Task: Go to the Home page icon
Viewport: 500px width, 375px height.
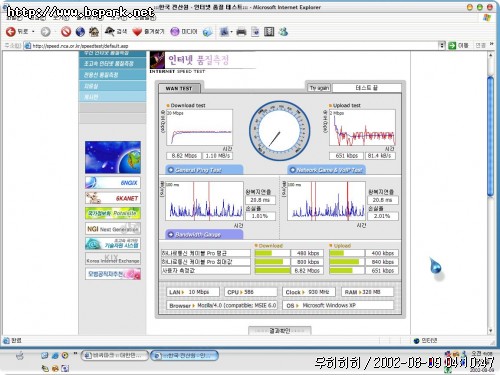Action: tap(94, 32)
